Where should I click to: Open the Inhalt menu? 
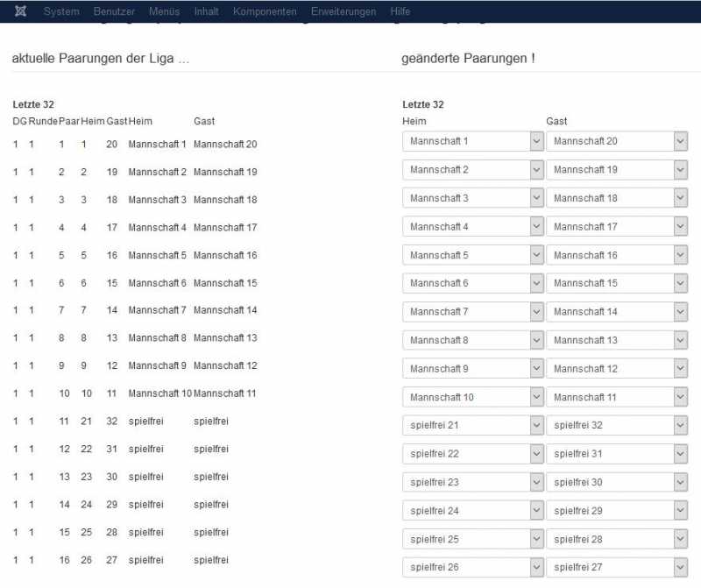click(x=207, y=11)
